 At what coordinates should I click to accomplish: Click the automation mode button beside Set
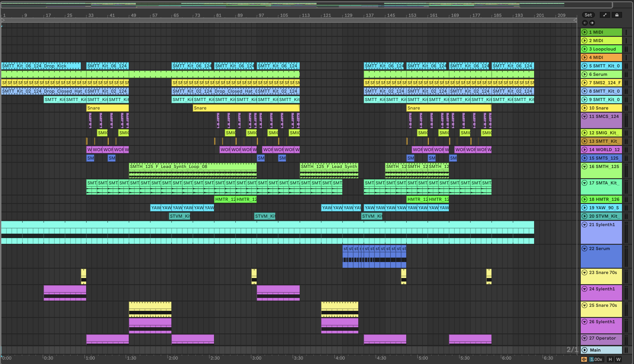(605, 15)
